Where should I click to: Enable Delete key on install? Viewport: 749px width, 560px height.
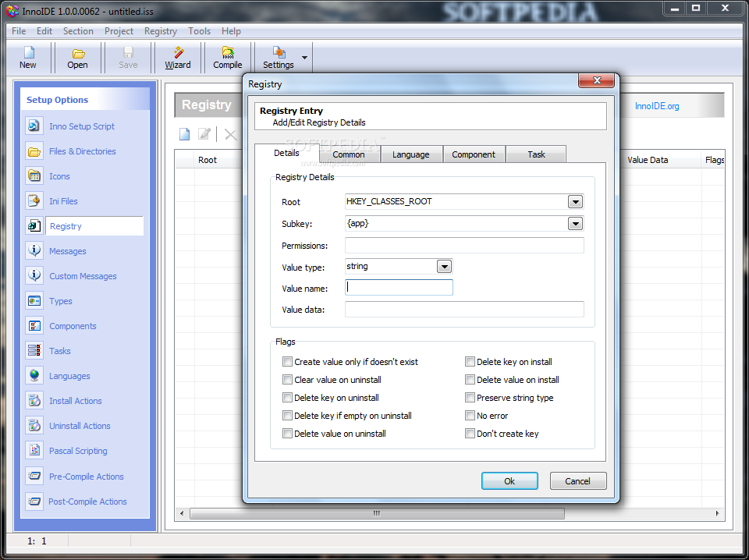(470, 362)
